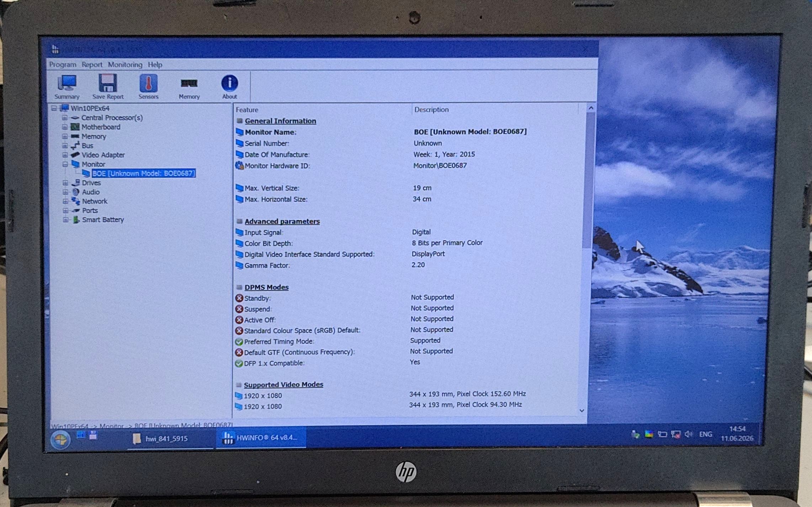Select the Max. Vertical Size row
Image resolution: width=812 pixels, height=507 pixels.
(x=409, y=188)
